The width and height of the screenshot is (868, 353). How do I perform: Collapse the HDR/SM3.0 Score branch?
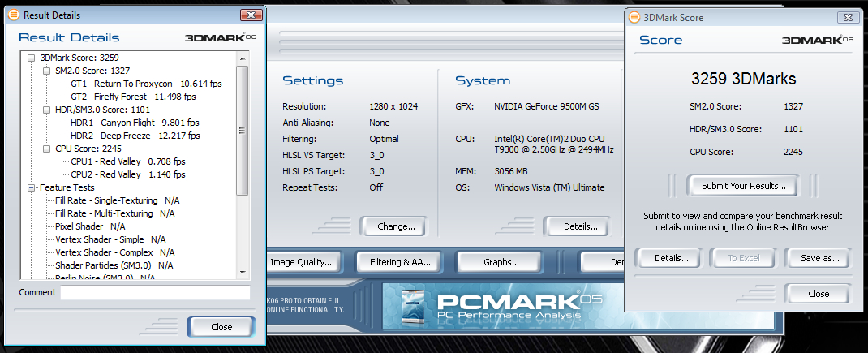click(47, 110)
